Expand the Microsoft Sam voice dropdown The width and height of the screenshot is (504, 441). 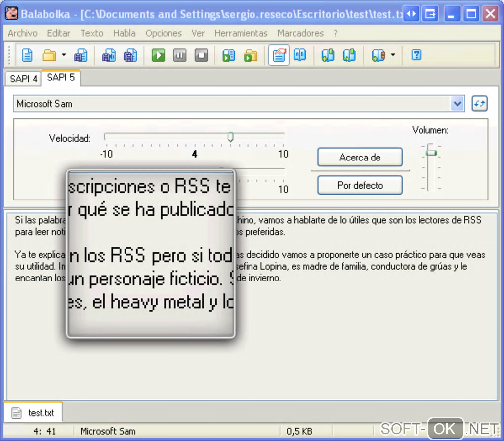pyautogui.click(x=457, y=104)
